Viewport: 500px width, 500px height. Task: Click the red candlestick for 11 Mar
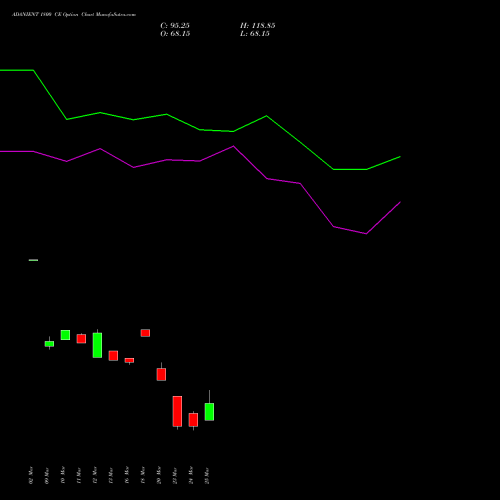point(81,339)
